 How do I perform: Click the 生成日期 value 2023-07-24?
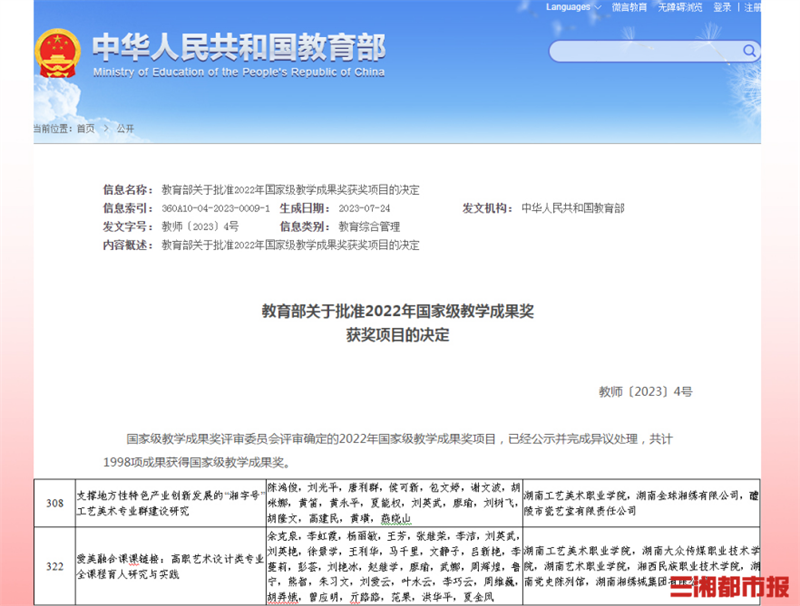[364, 208]
